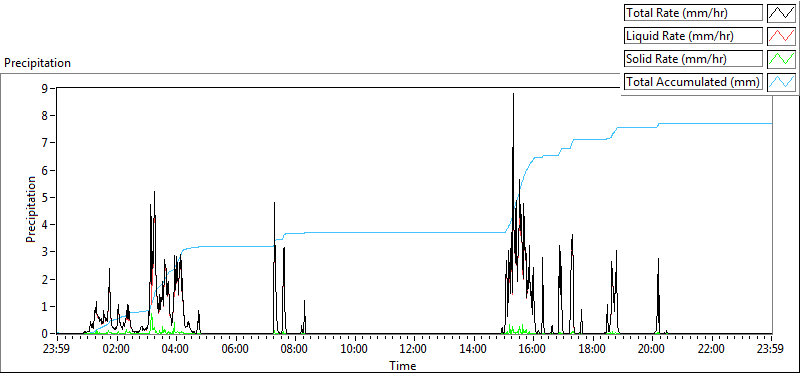
Task: Click the vertical Precipitation axis label
Action: pyautogui.click(x=31, y=209)
